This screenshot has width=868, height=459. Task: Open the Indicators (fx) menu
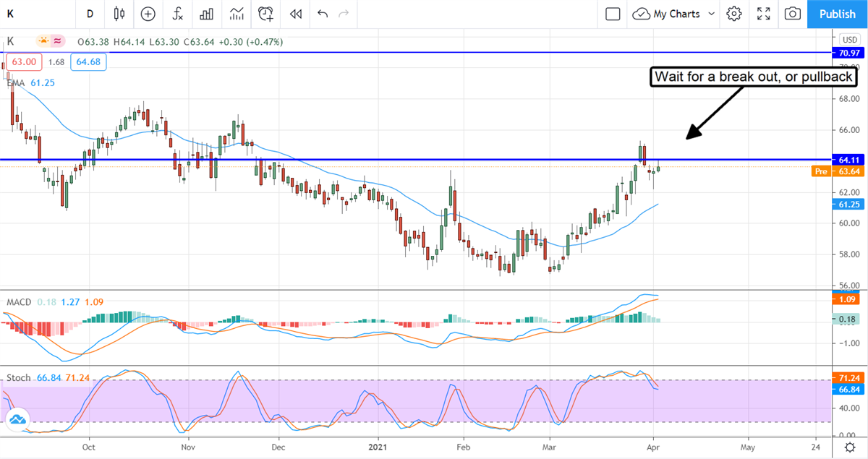[x=177, y=14]
